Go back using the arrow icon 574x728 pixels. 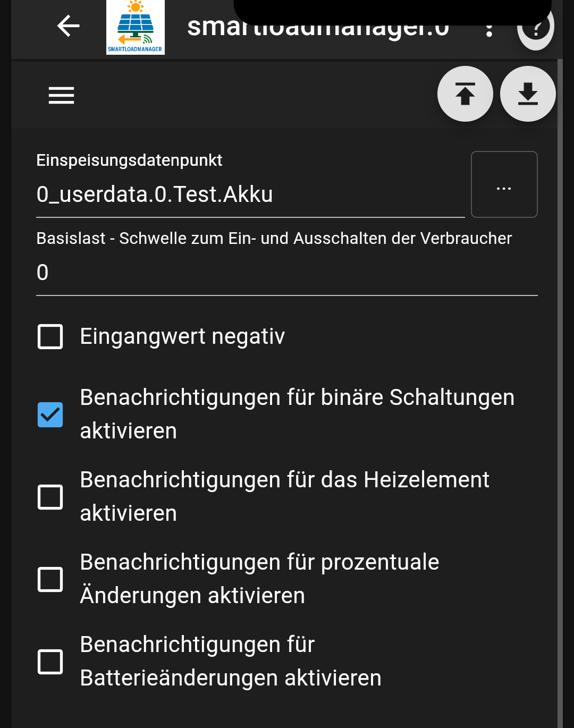click(x=69, y=26)
